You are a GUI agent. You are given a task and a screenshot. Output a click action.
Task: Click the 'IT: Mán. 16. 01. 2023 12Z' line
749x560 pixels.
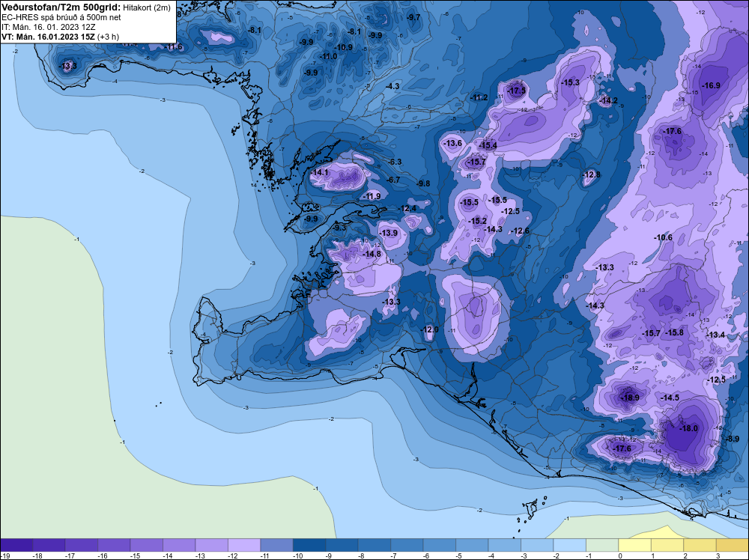tap(48, 27)
